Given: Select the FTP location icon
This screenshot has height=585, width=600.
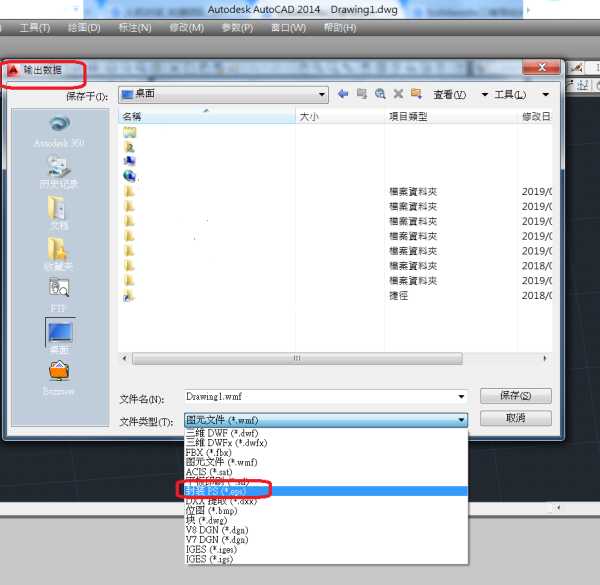Looking at the screenshot, I should (58, 290).
